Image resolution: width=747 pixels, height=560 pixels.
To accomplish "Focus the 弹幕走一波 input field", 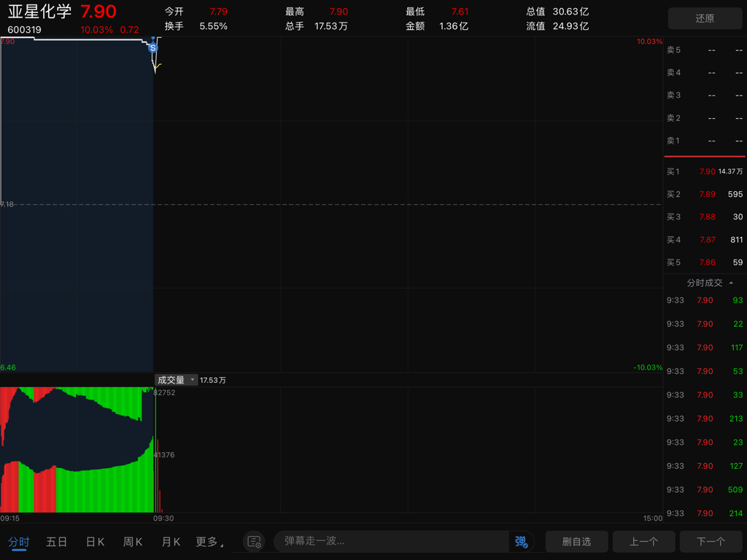I will coord(391,542).
